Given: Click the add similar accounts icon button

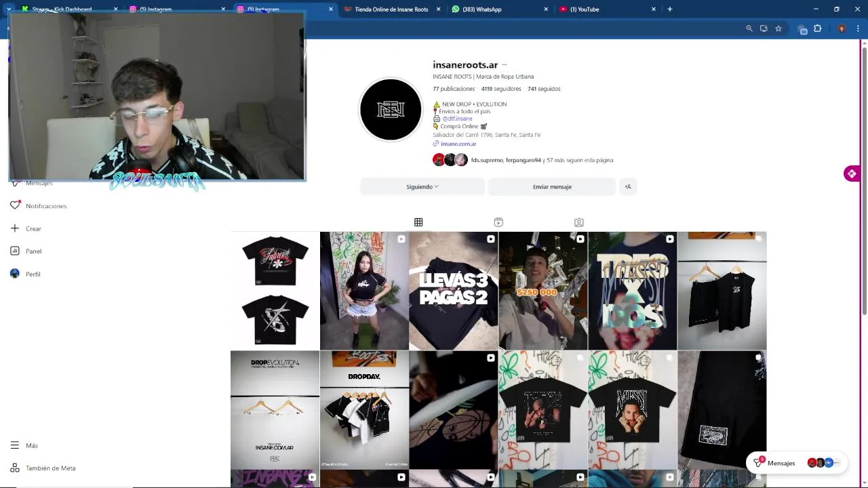Looking at the screenshot, I should pos(628,186).
